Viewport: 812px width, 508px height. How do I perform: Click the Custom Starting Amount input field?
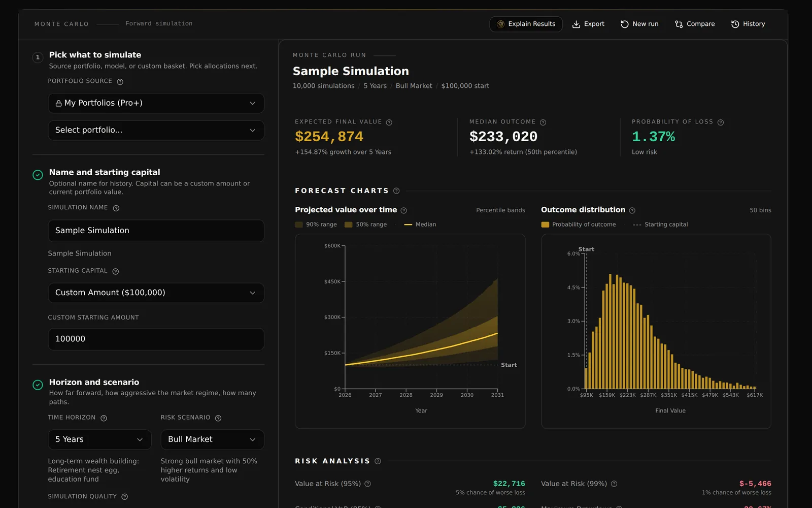tap(156, 339)
